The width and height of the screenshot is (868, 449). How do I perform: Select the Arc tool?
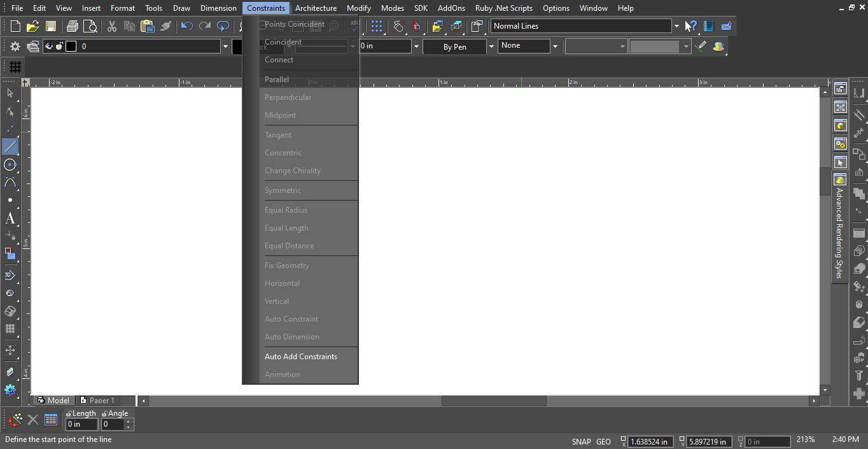tap(10, 183)
